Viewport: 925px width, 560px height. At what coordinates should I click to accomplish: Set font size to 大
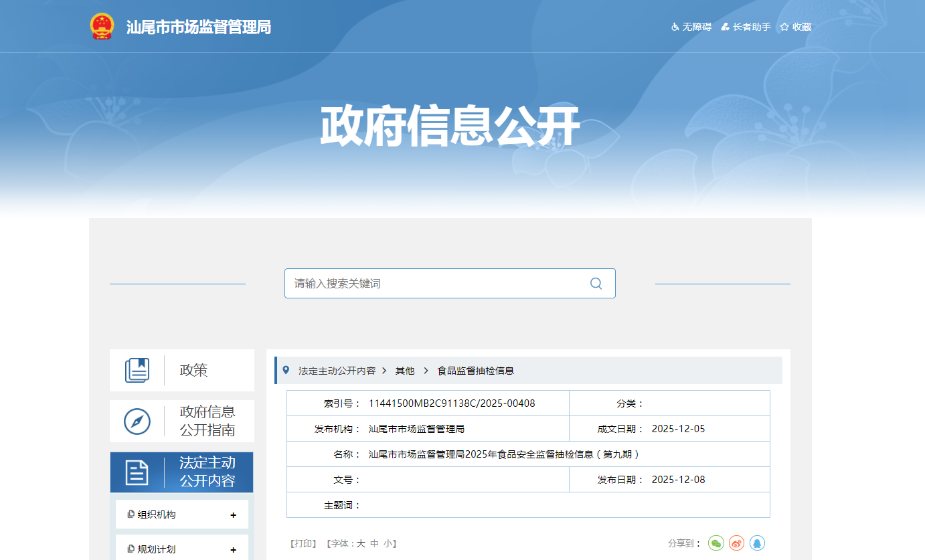361,544
